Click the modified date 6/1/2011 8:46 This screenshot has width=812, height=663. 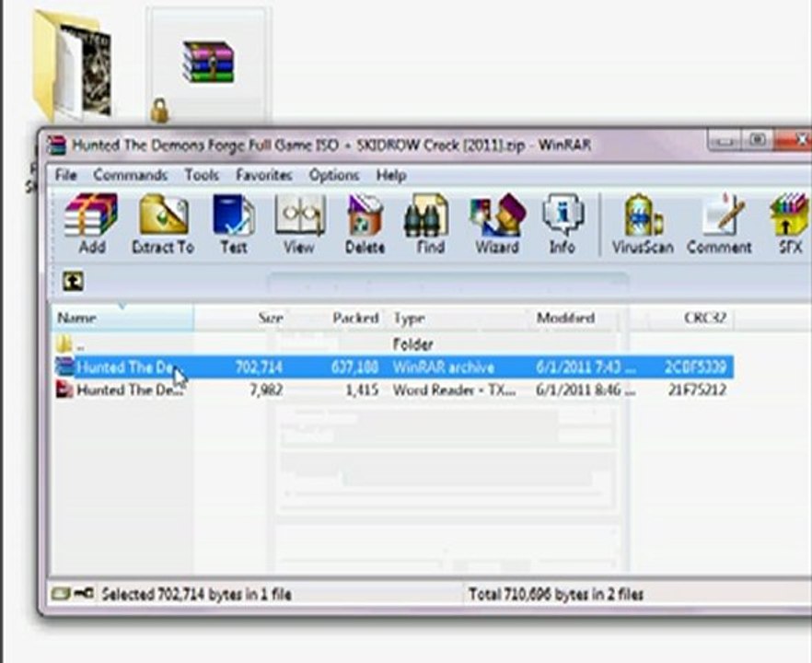pyautogui.click(x=586, y=390)
